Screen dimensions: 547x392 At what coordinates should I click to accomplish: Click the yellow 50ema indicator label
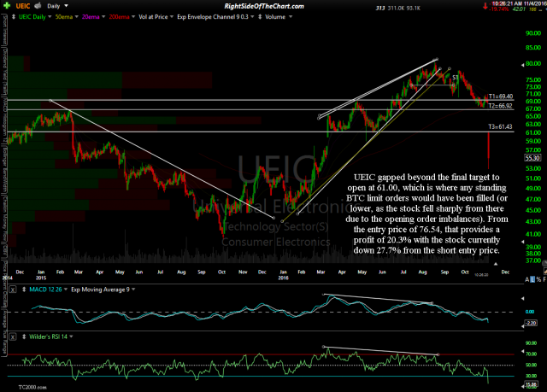coord(64,17)
